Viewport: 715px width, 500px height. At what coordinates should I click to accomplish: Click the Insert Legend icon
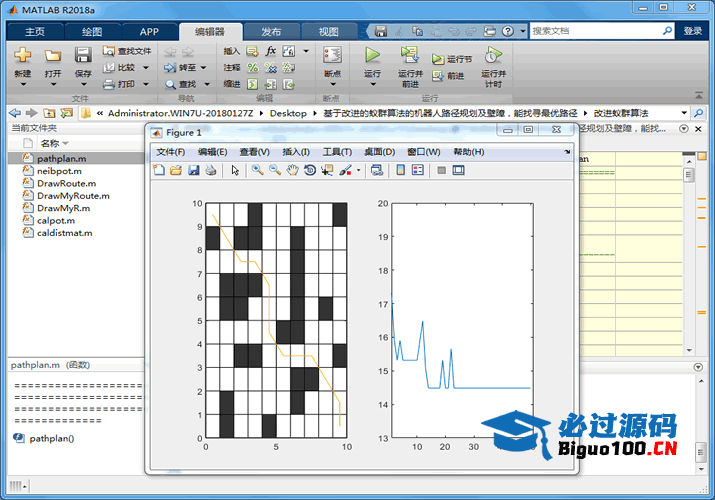coord(418,170)
